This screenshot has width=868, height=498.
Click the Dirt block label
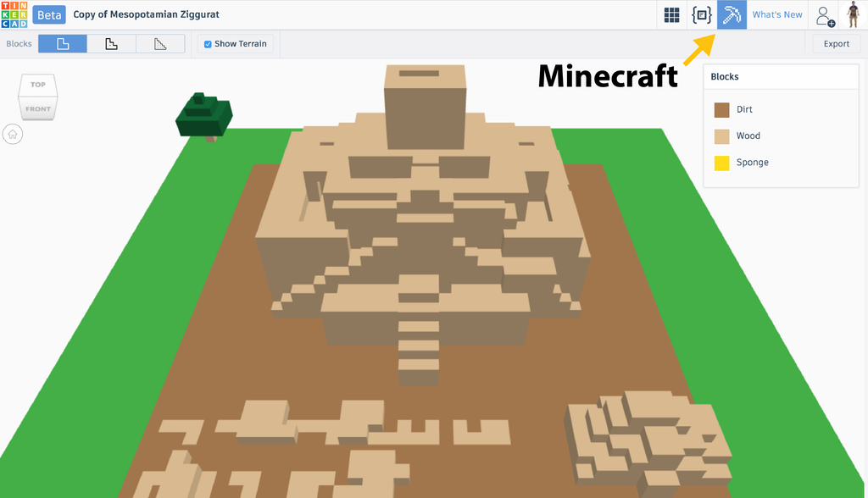point(744,109)
